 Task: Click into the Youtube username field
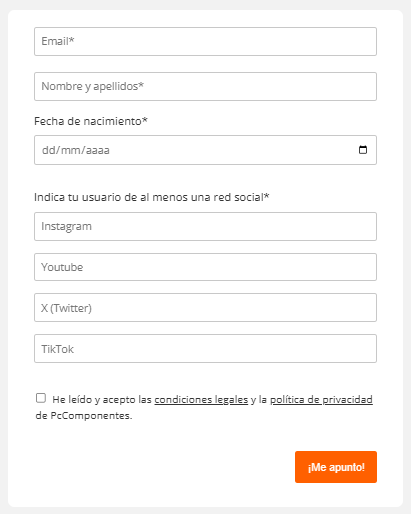pos(205,267)
